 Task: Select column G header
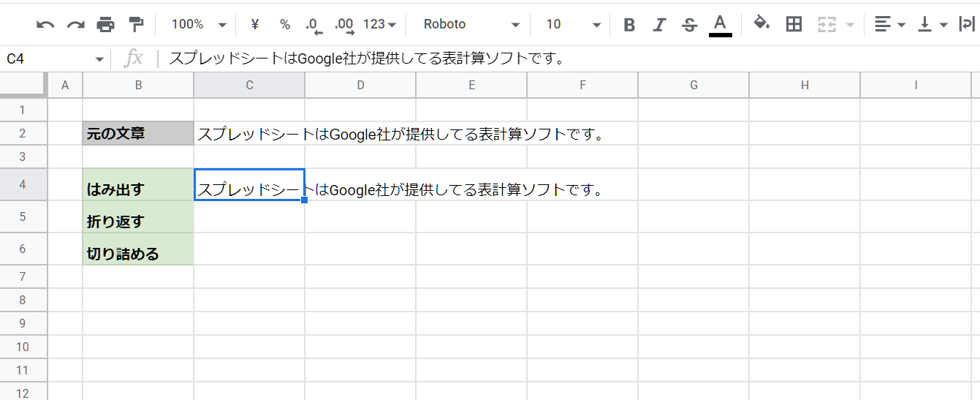(x=694, y=86)
